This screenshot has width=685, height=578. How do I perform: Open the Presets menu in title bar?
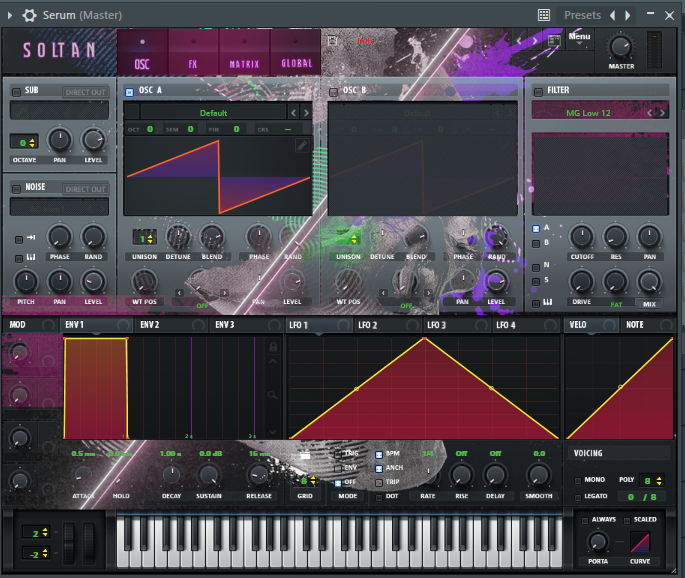(582, 15)
